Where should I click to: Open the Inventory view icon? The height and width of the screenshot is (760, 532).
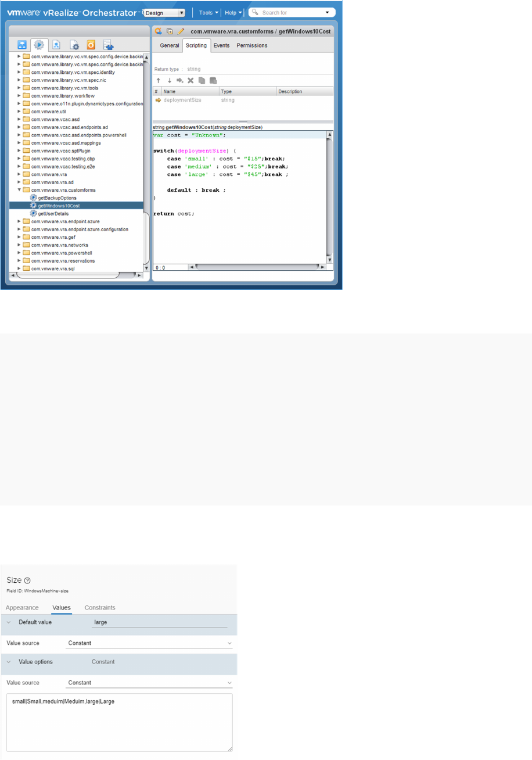click(109, 45)
